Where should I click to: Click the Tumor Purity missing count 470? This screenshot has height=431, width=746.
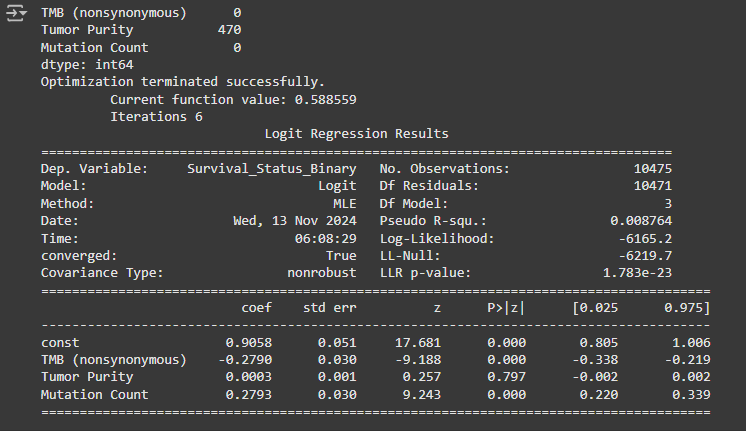point(229,30)
